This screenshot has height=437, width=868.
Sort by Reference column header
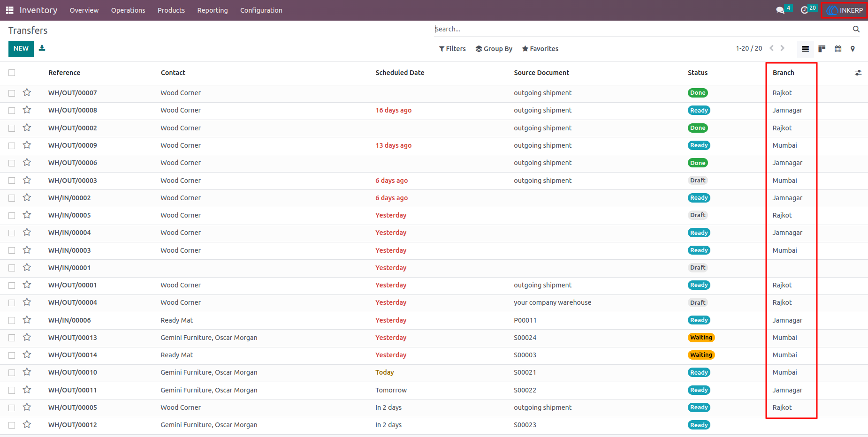tap(64, 73)
